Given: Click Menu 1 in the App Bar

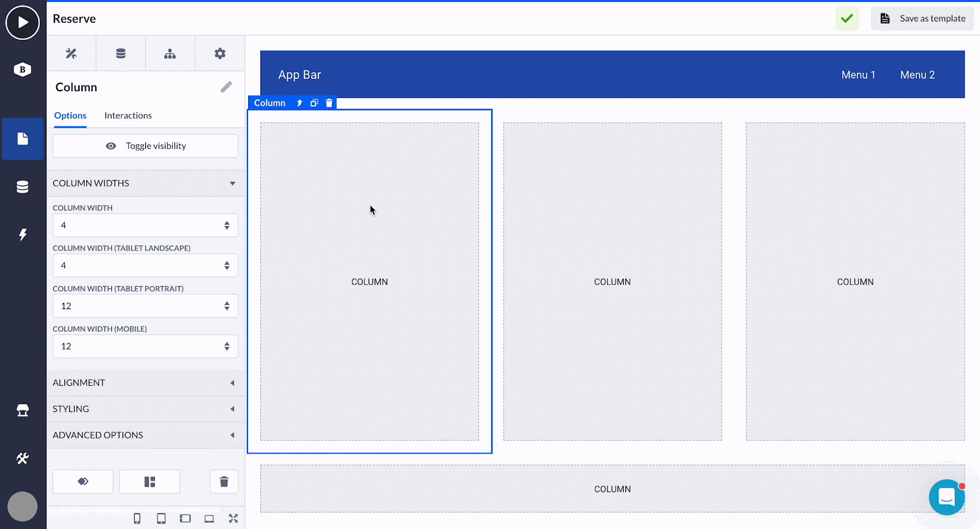Looking at the screenshot, I should click(x=858, y=75).
